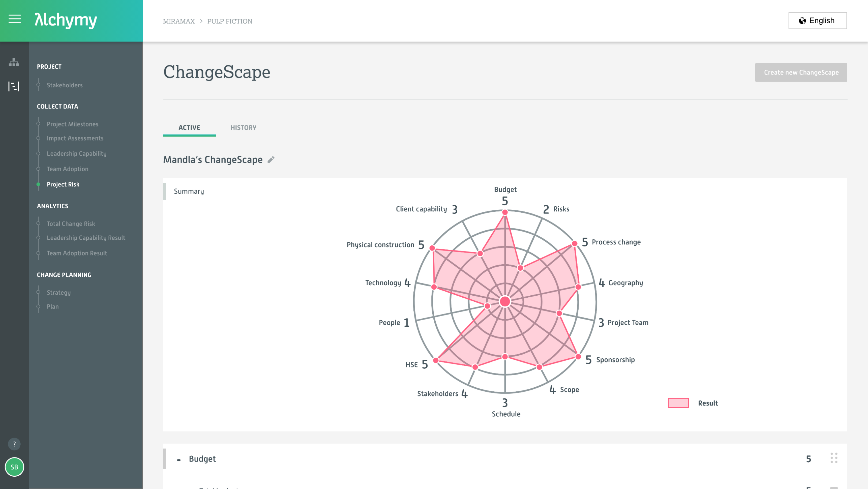868x489 pixels.
Task: Open Total Change Risk analytics
Action: [71, 224]
